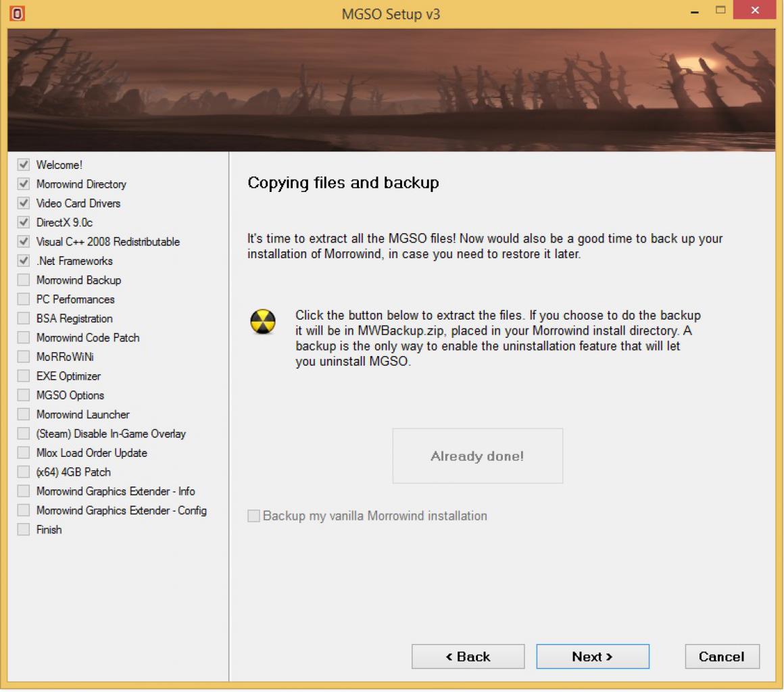Toggle the DirectX 9.0c checkbox
This screenshot has width=784, height=692.
[x=24, y=222]
